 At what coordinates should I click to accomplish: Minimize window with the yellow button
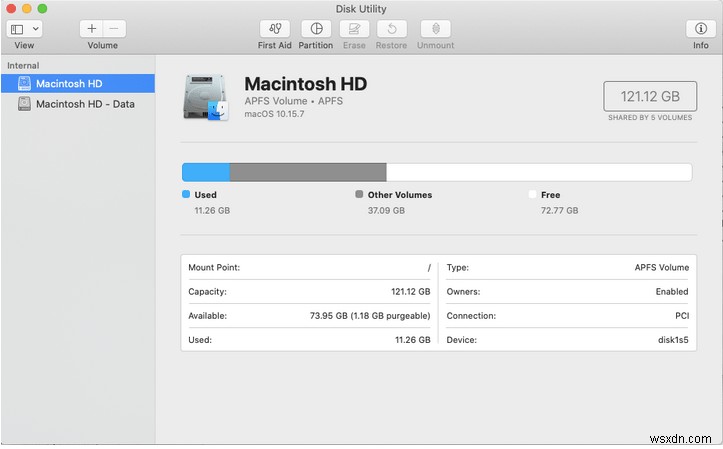coord(27,8)
